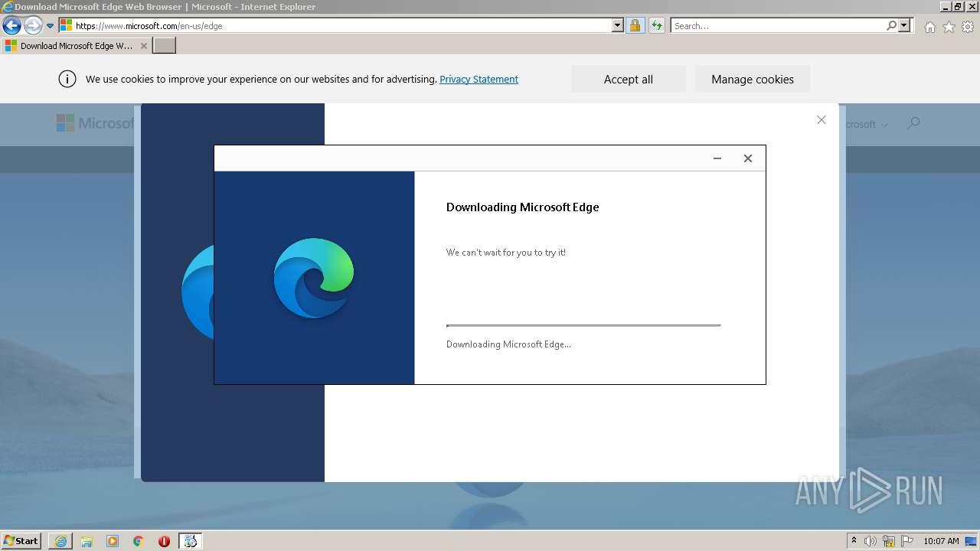Click the volume speaker tray icon
The height and width of the screenshot is (551, 980).
(871, 541)
